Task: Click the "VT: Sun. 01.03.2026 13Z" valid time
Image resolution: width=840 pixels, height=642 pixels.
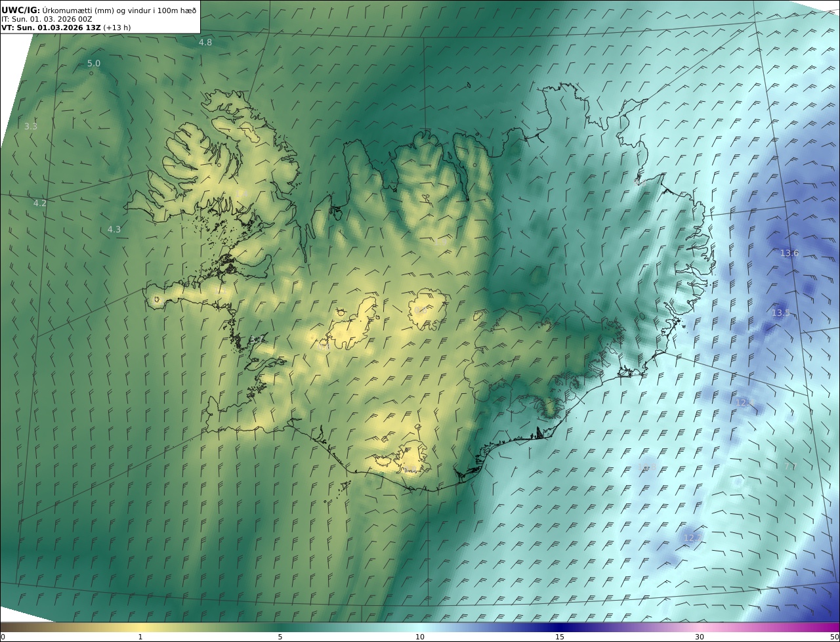Action: [51, 28]
